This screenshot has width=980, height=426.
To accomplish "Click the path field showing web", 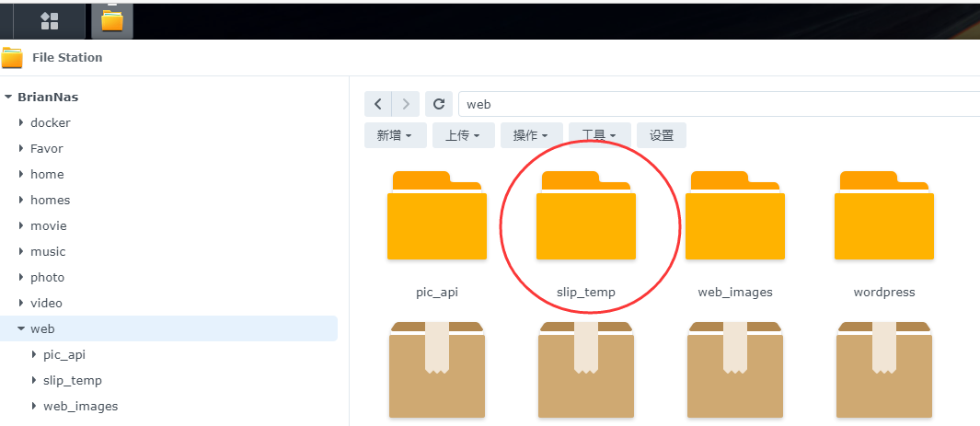I will [720, 104].
